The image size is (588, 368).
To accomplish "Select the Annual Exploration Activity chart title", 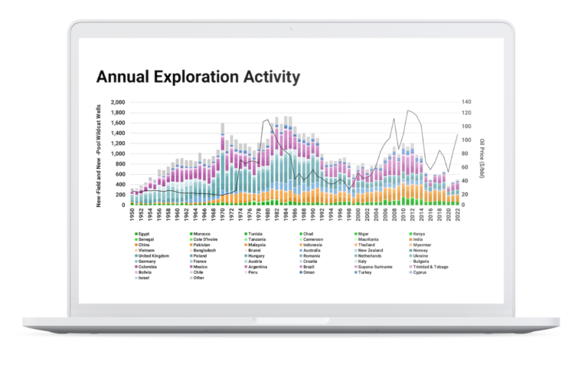I will [198, 77].
